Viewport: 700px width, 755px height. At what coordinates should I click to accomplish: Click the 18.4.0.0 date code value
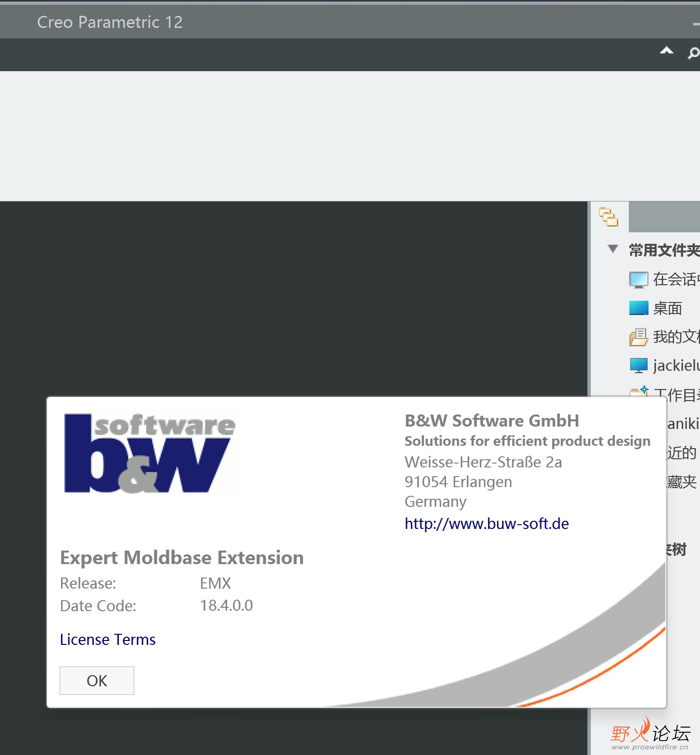pyautogui.click(x=226, y=605)
